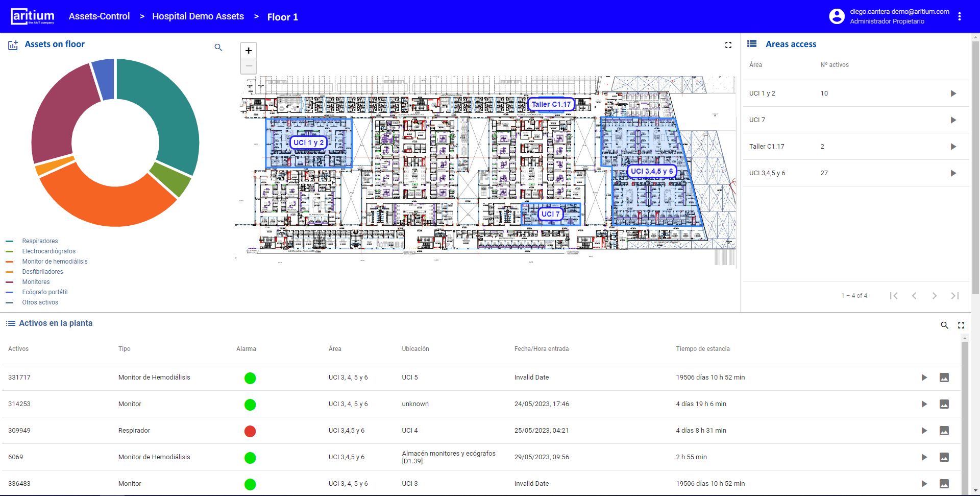Click the Taller C1.17 map label
This screenshot has height=496, width=980.
[x=551, y=104]
